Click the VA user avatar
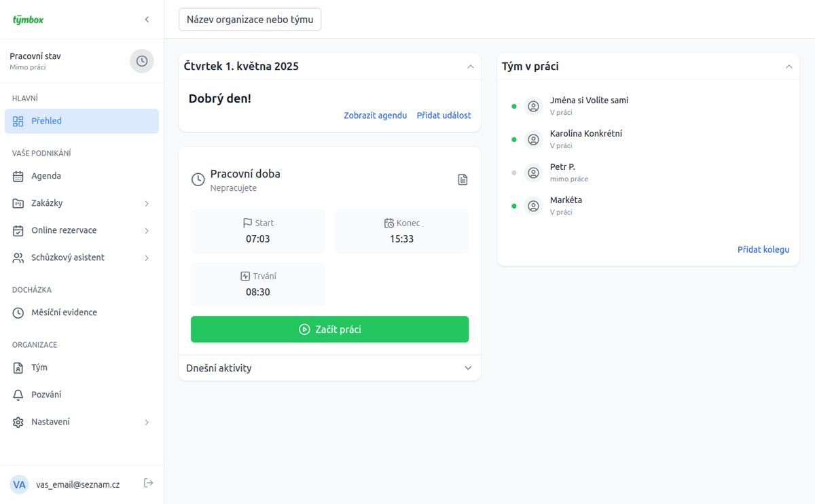The height and width of the screenshot is (504, 815). [20, 484]
